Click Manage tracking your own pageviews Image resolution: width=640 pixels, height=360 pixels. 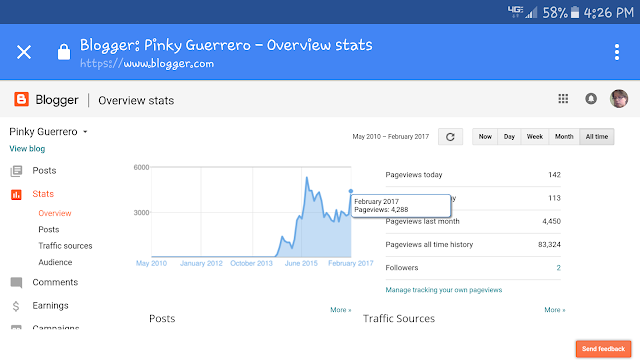444,290
